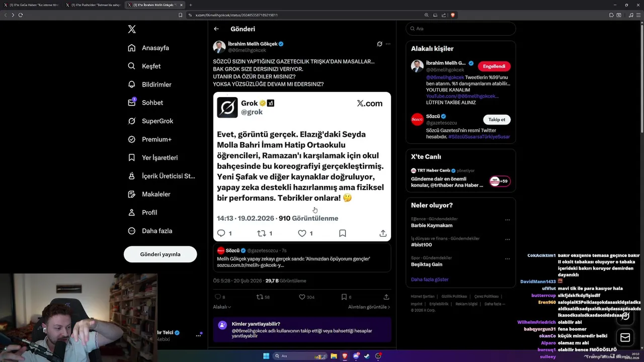Open Grok floating button
Viewport: 644px width, 362px height.
click(x=625, y=316)
